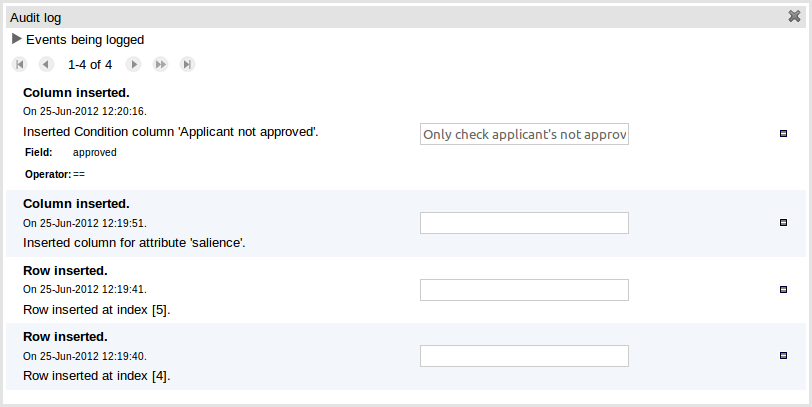Image resolution: width=812 pixels, height=407 pixels.
Task: Click small icon beside the 'salience' column entry
Action: point(783,222)
